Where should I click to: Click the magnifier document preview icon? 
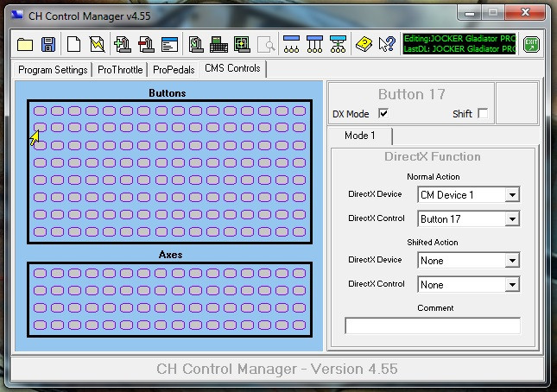(x=265, y=44)
